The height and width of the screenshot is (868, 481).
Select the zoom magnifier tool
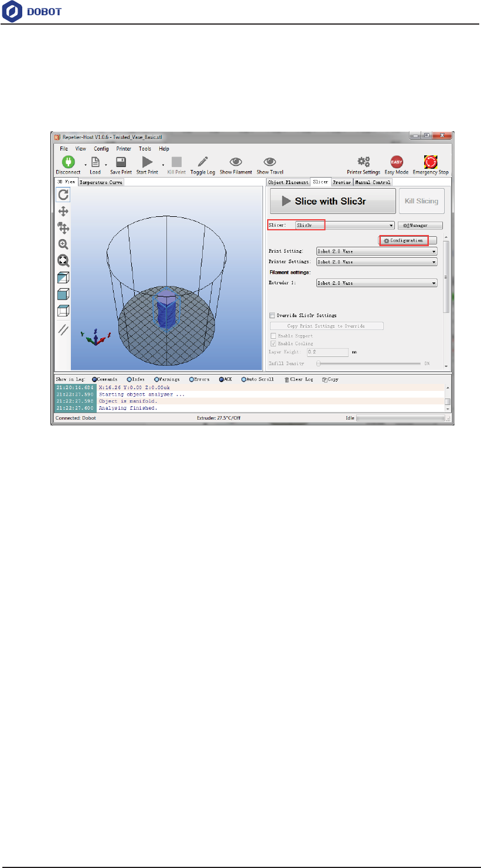point(63,244)
